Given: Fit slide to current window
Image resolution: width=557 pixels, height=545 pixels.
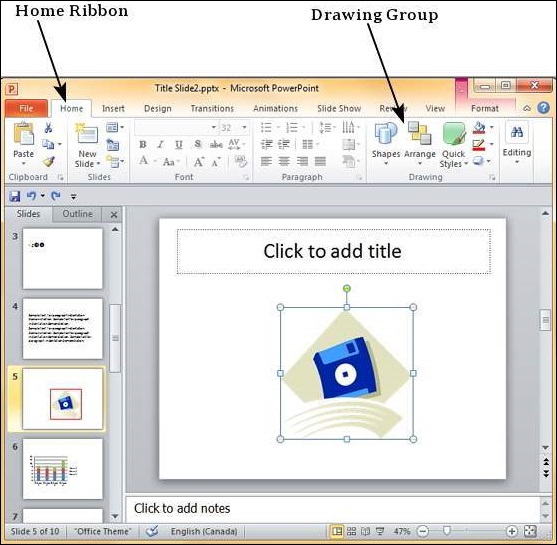Looking at the screenshot, I should pos(530,531).
